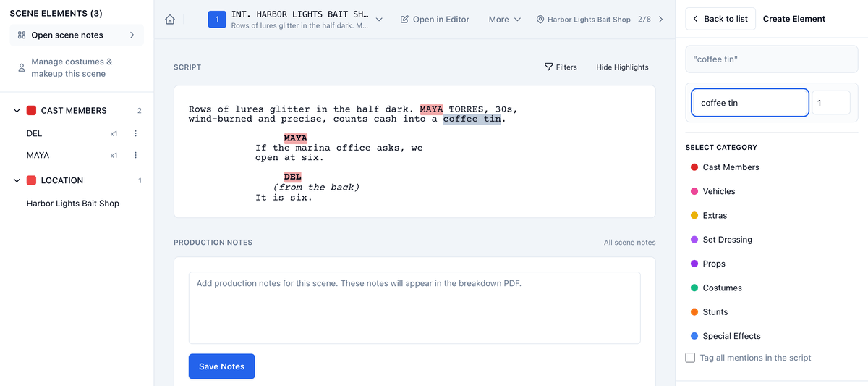868x386 pixels.
Task: Open MAYA's three-dot options menu
Action: (x=135, y=155)
